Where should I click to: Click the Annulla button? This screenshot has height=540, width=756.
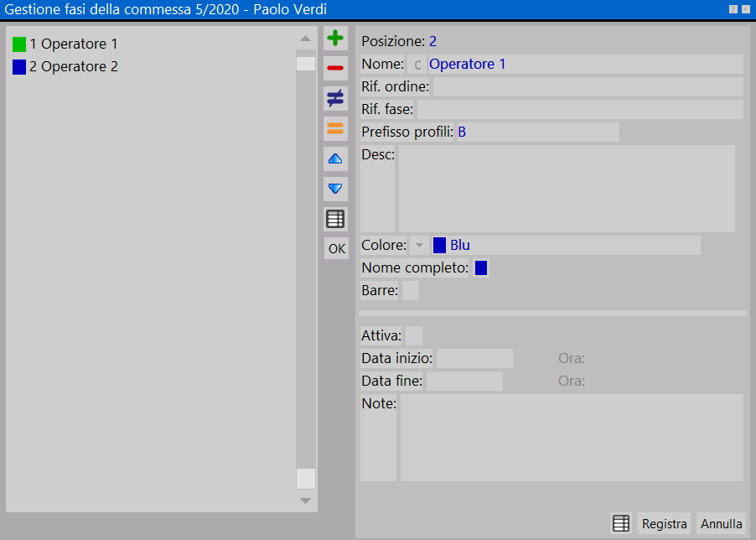click(722, 523)
